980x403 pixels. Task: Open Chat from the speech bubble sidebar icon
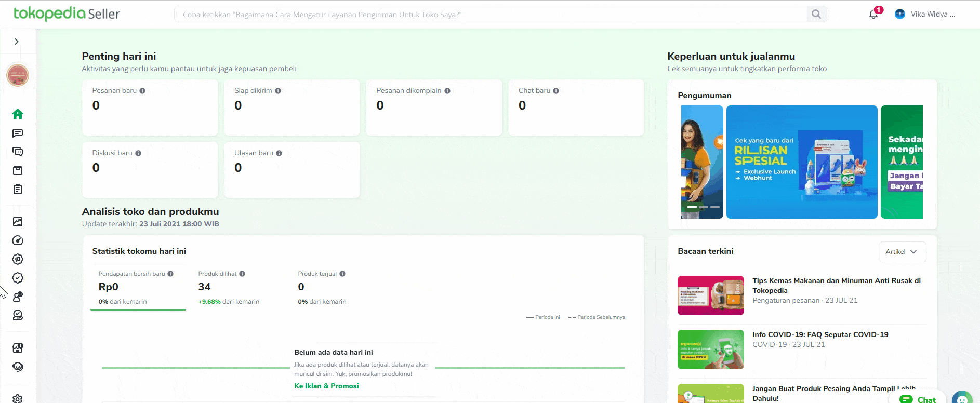point(18,133)
